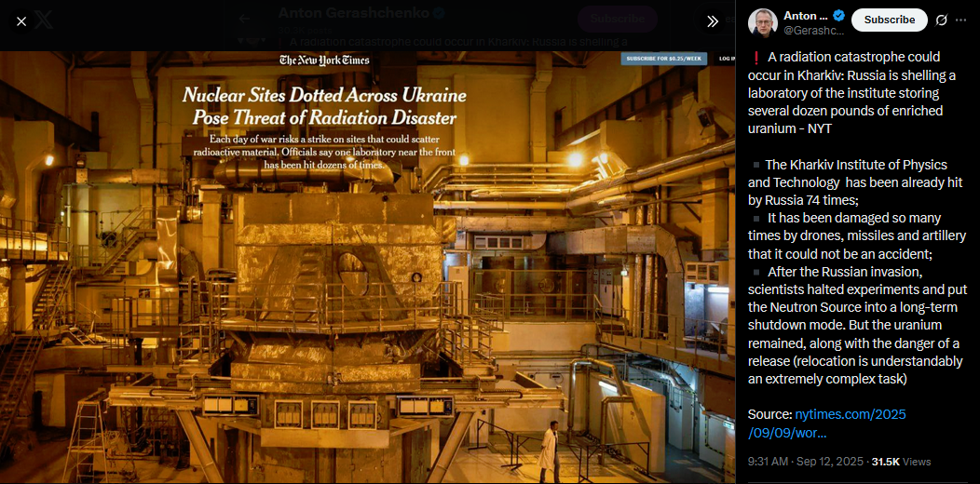Click the background Anton Gerashchenko profile name
The height and width of the screenshot is (484, 980).
354,12
